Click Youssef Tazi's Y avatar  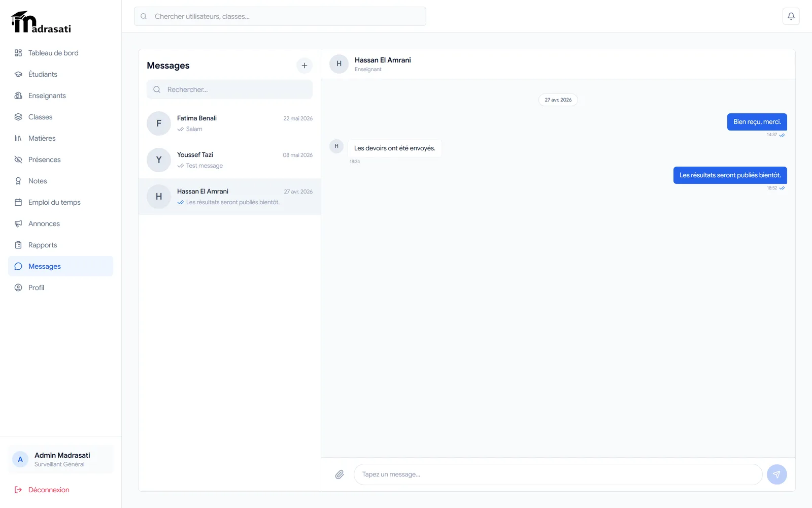coord(159,160)
